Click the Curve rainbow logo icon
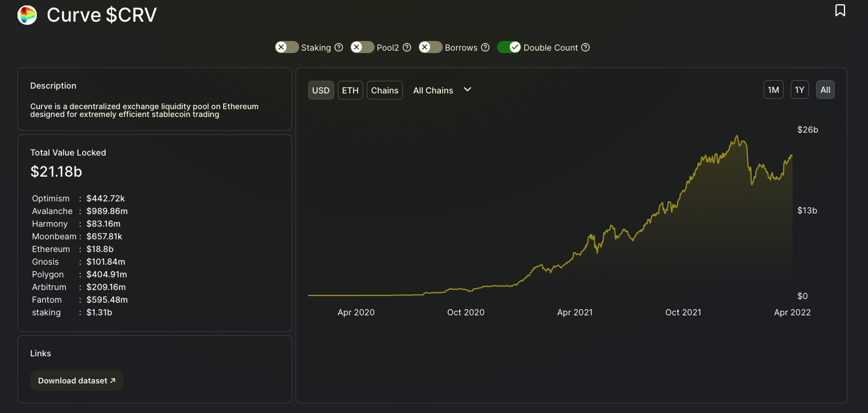The width and height of the screenshot is (868, 413). click(x=27, y=15)
